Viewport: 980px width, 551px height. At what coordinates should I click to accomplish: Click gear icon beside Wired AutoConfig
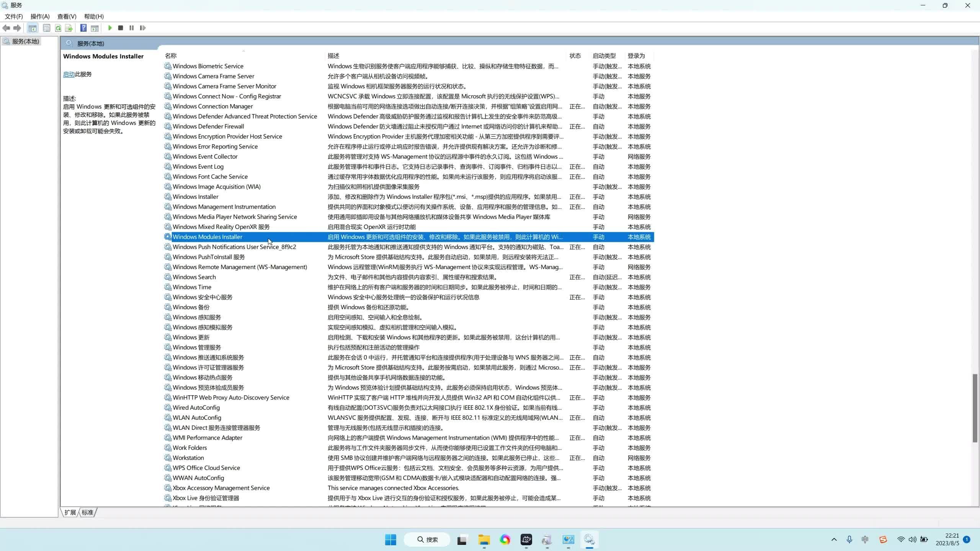click(168, 408)
